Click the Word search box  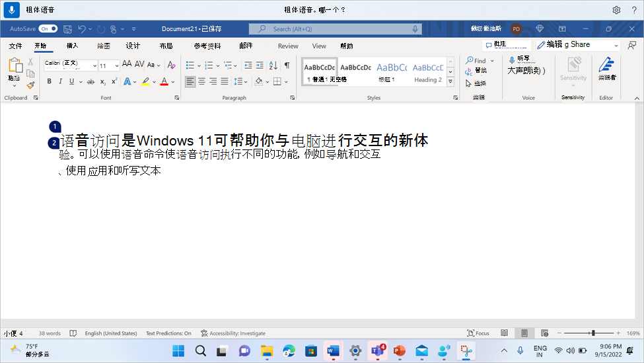335,29
